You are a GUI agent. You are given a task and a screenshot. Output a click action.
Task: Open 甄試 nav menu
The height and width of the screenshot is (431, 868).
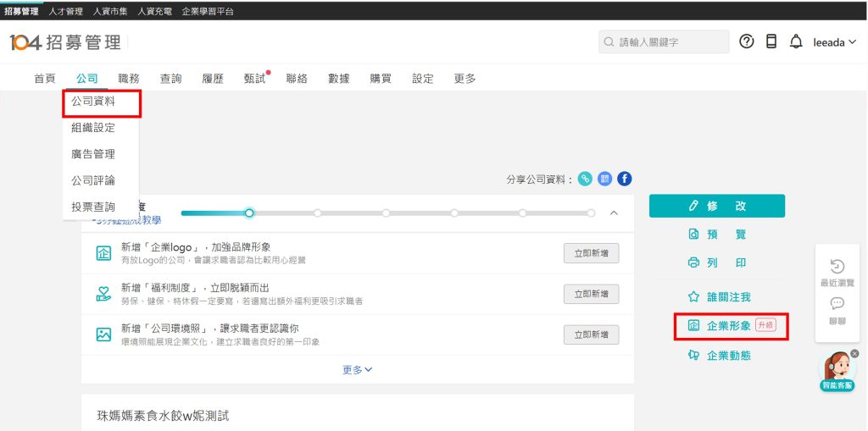tap(254, 79)
